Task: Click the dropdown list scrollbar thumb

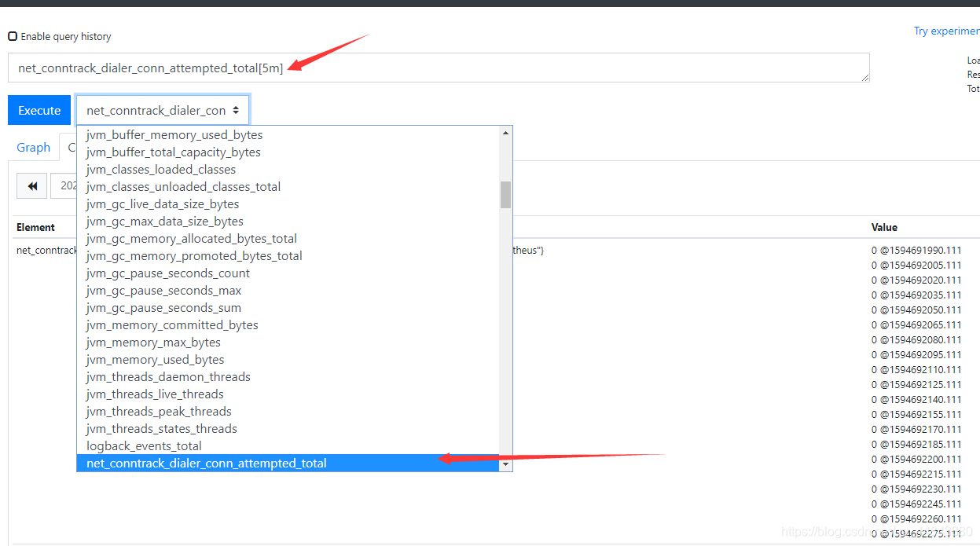Action: tap(505, 195)
